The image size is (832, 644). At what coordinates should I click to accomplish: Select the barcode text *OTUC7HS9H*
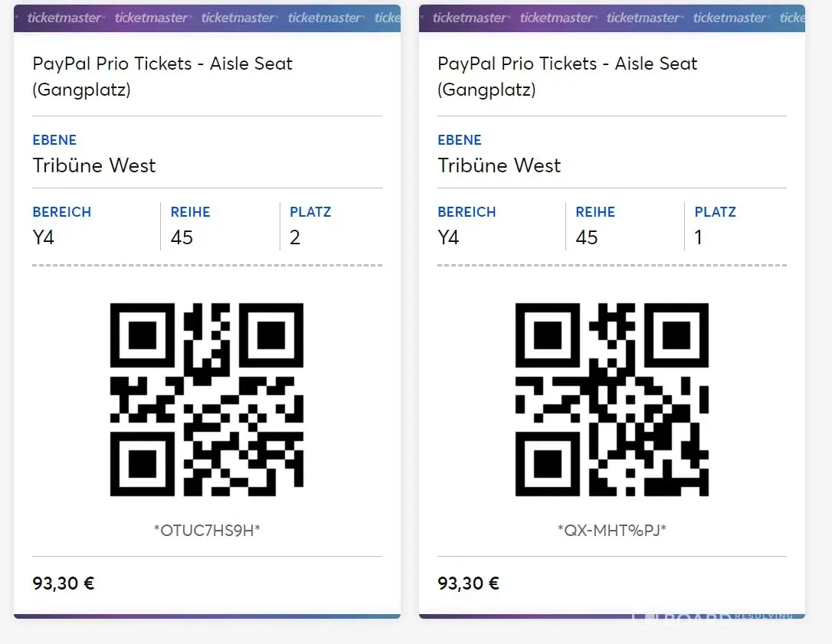(x=207, y=529)
